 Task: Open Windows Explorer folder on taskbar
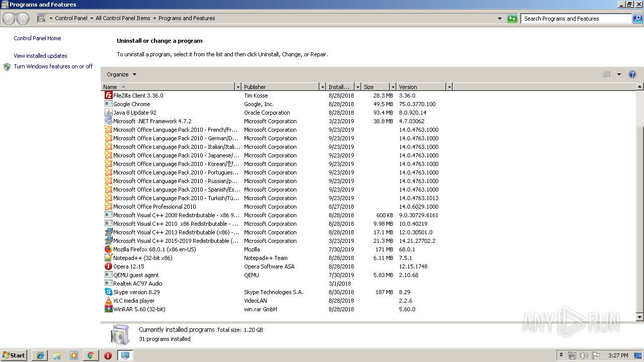click(x=57, y=355)
